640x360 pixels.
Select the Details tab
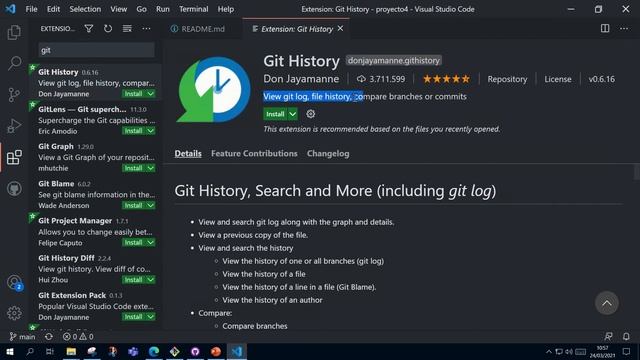point(188,153)
